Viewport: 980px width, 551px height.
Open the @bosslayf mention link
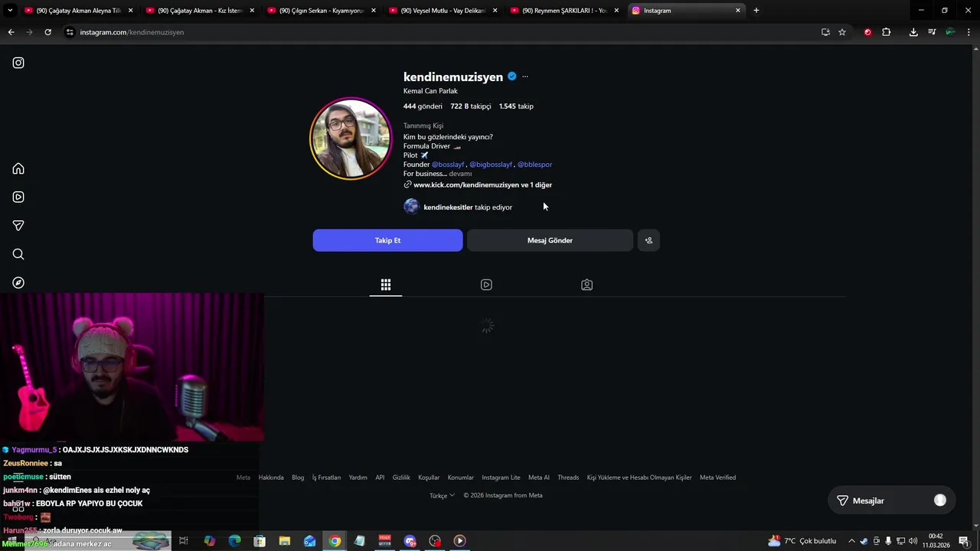[x=448, y=165]
